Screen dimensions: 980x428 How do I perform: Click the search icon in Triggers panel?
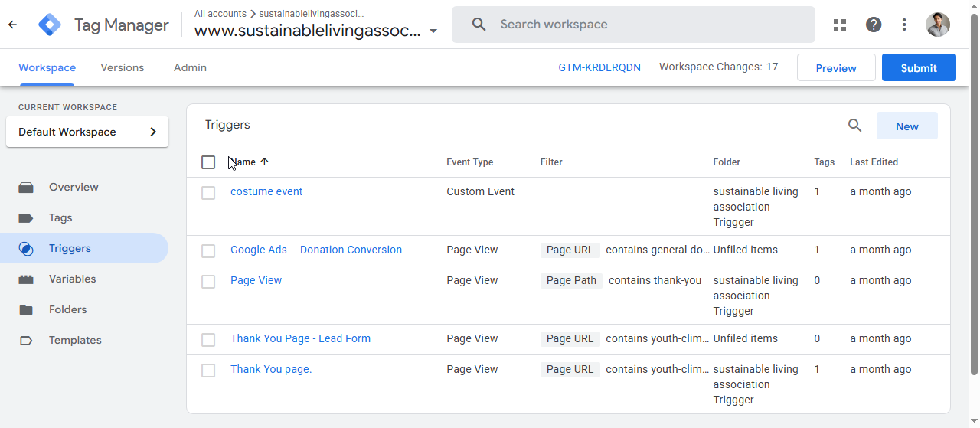click(x=855, y=126)
